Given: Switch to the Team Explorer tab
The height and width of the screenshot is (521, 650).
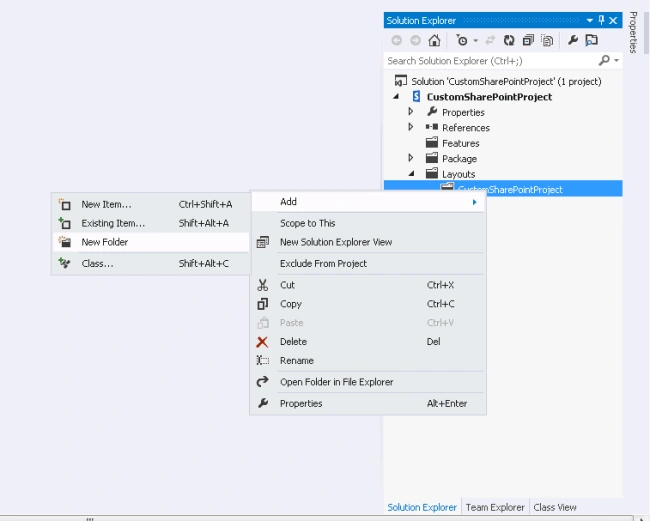Looking at the screenshot, I should tap(495, 507).
